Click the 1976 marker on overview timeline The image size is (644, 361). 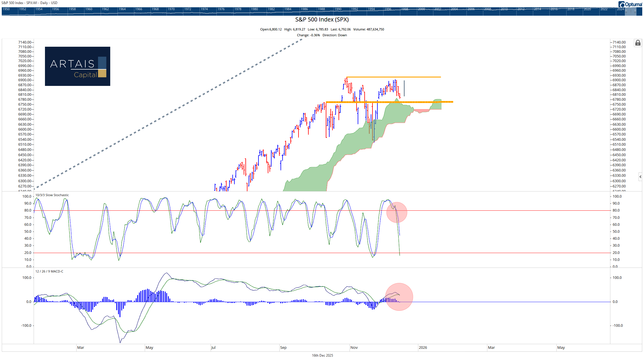[x=221, y=9]
